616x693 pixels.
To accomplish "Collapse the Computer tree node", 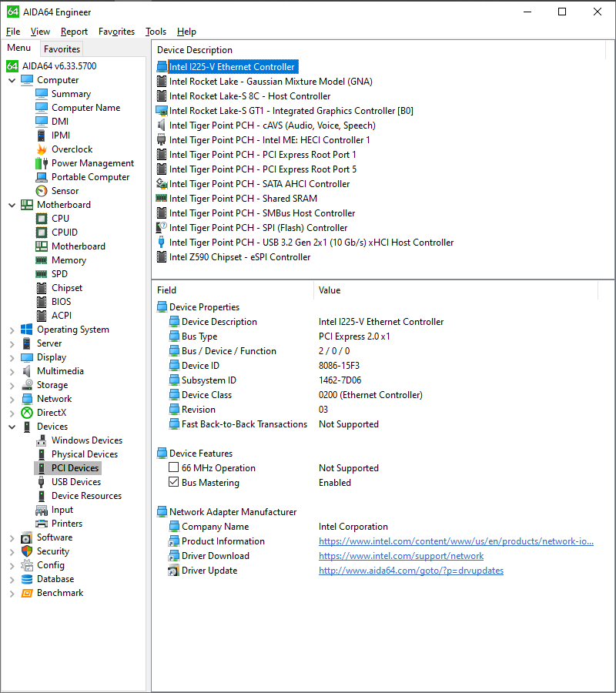I will [x=12, y=80].
